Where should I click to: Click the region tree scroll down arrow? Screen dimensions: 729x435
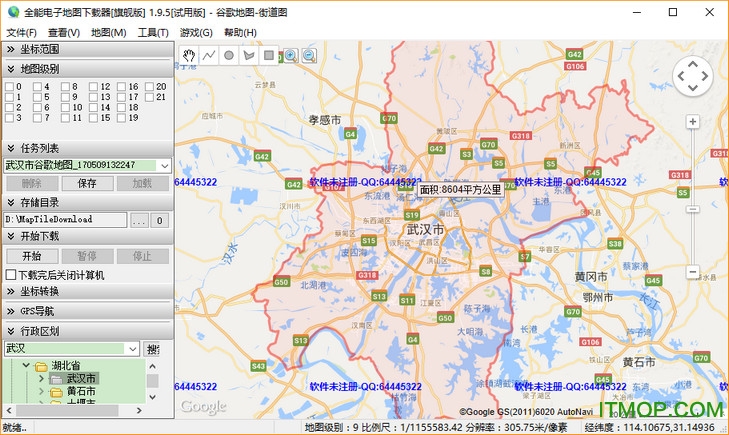tap(152, 397)
